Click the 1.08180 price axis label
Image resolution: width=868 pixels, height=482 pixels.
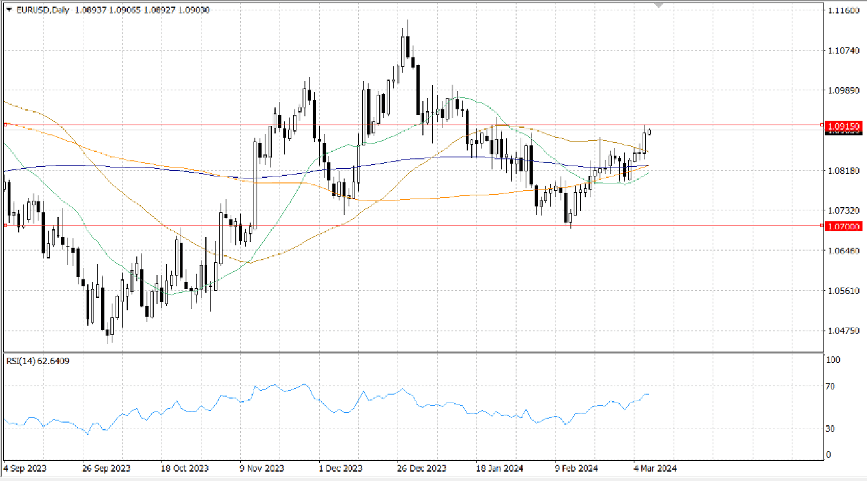click(844, 170)
